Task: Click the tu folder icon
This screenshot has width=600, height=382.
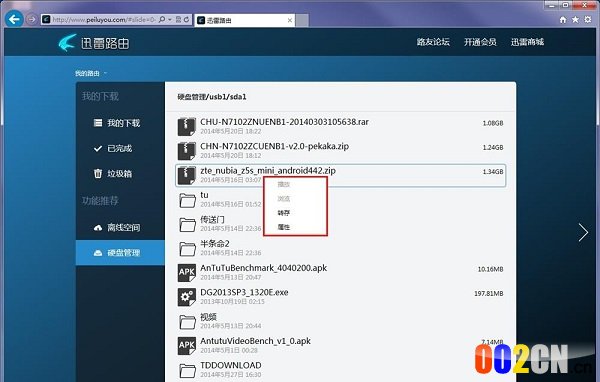Action: [188, 200]
